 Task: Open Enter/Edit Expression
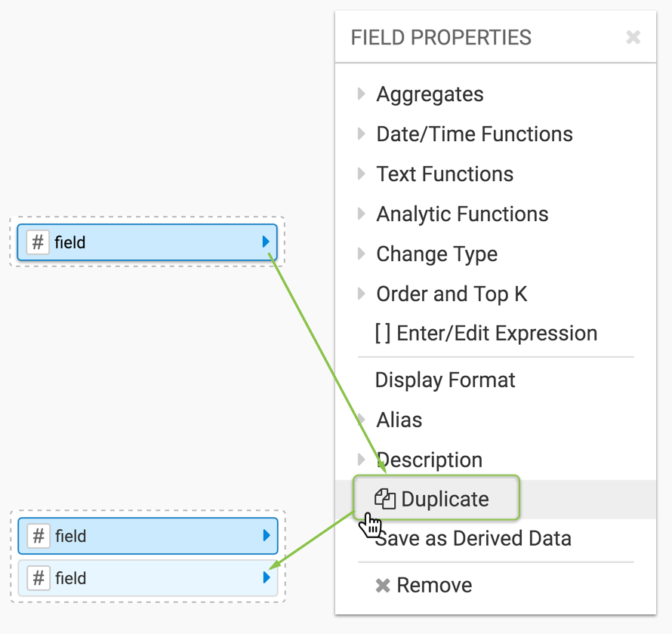tap(486, 334)
